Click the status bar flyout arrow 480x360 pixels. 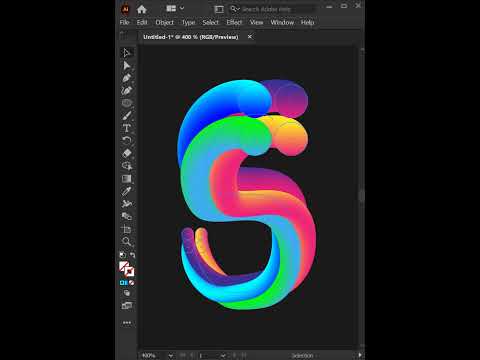coord(360,355)
